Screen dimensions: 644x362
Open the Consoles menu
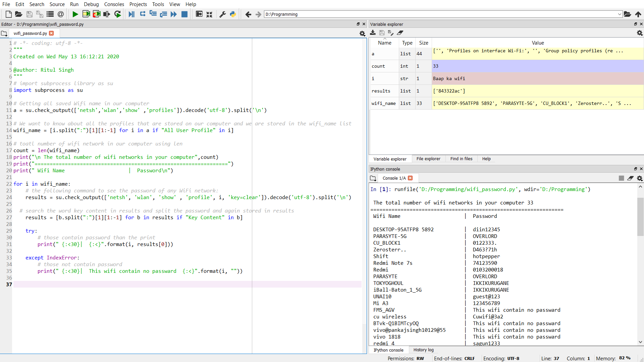click(x=114, y=4)
